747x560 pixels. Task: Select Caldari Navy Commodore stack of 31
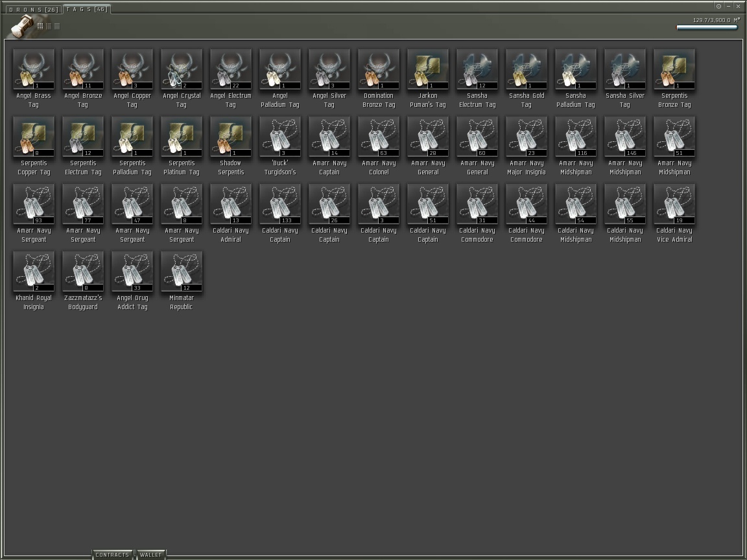point(477,204)
